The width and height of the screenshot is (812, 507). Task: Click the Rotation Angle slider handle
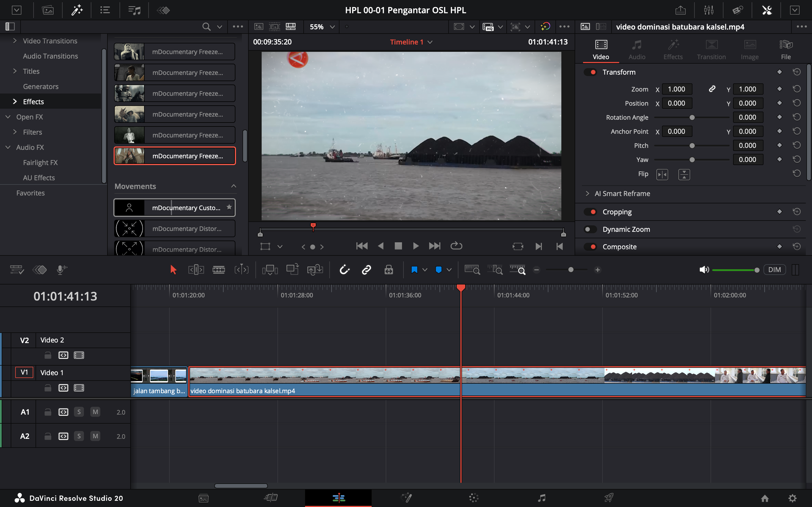(692, 117)
